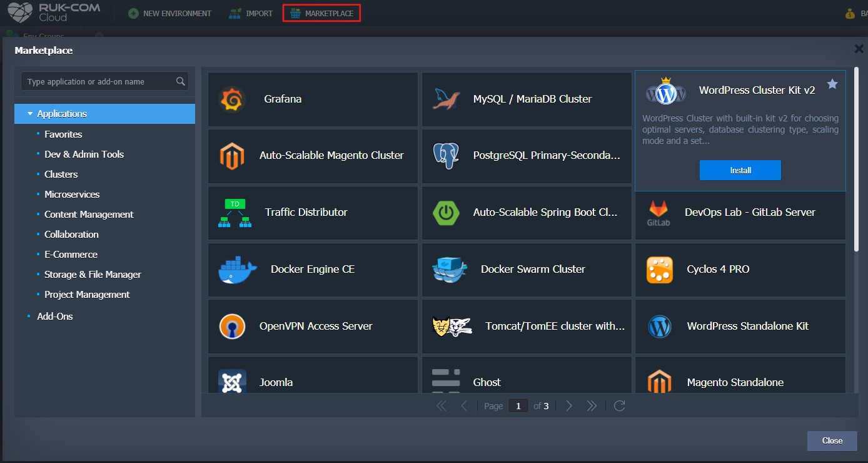Close Marketplace with the X icon
This screenshot has width=868, height=463.
pos(860,49)
